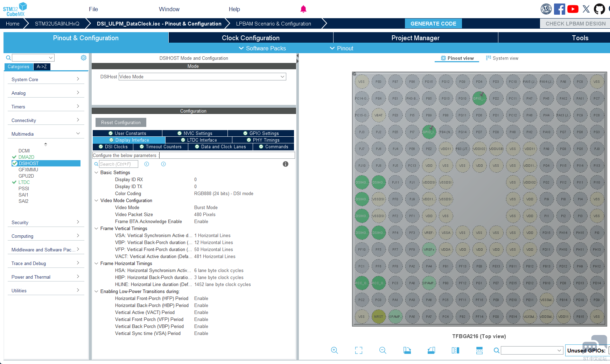This screenshot has height=364, width=610.
Task: Zoom out of the pinout view
Action: click(383, 350)
